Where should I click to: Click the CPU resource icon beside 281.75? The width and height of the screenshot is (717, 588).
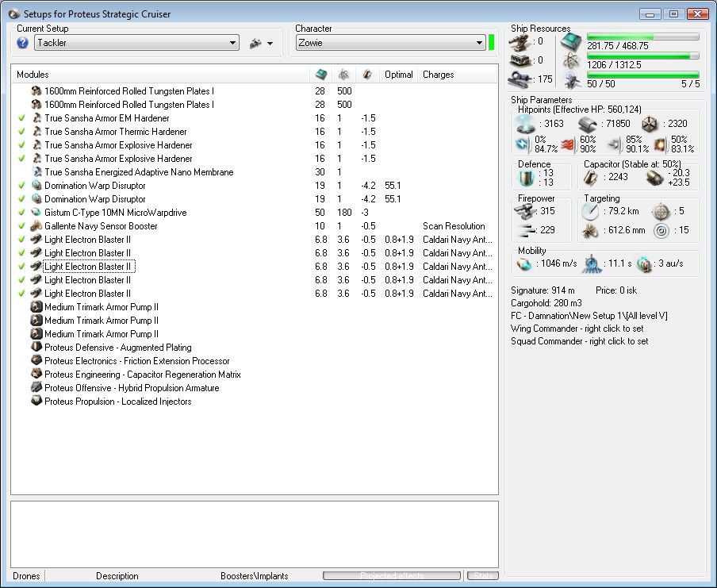571,42
